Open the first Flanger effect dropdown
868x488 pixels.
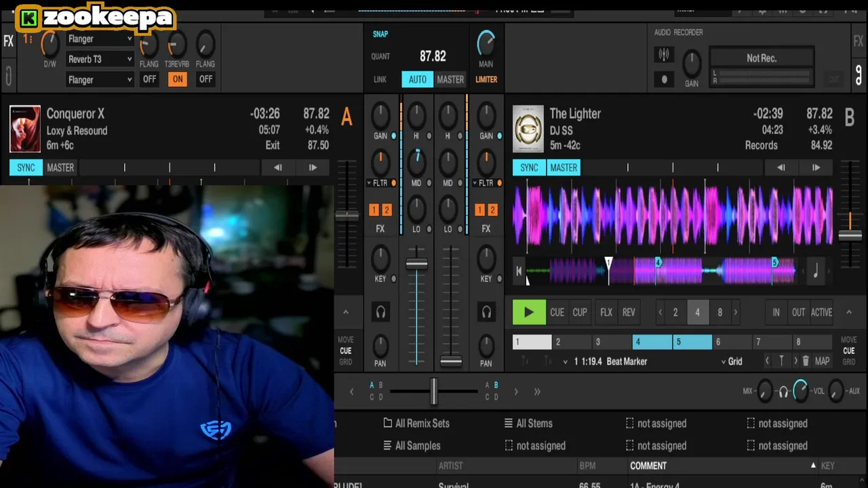100,39
